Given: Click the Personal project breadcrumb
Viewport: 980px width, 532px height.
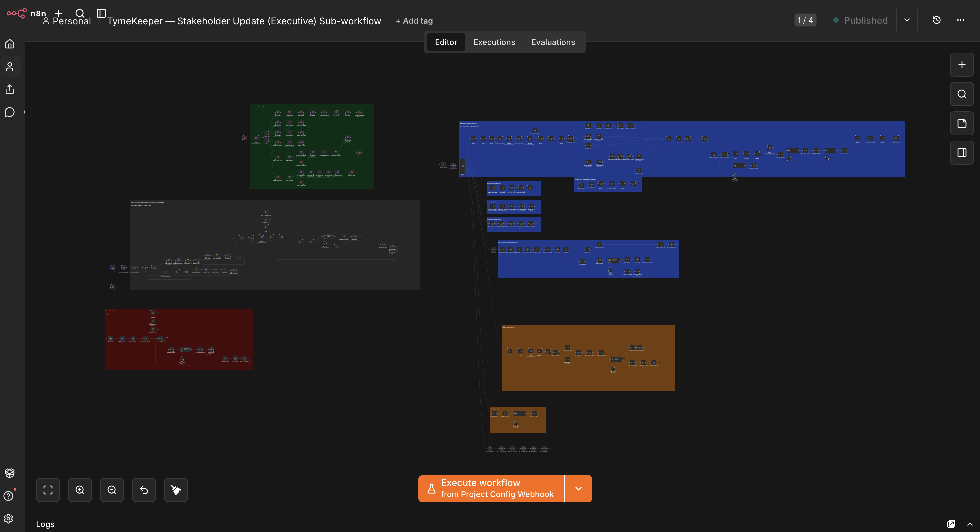Looking at the screenshot, I should 67,21.
